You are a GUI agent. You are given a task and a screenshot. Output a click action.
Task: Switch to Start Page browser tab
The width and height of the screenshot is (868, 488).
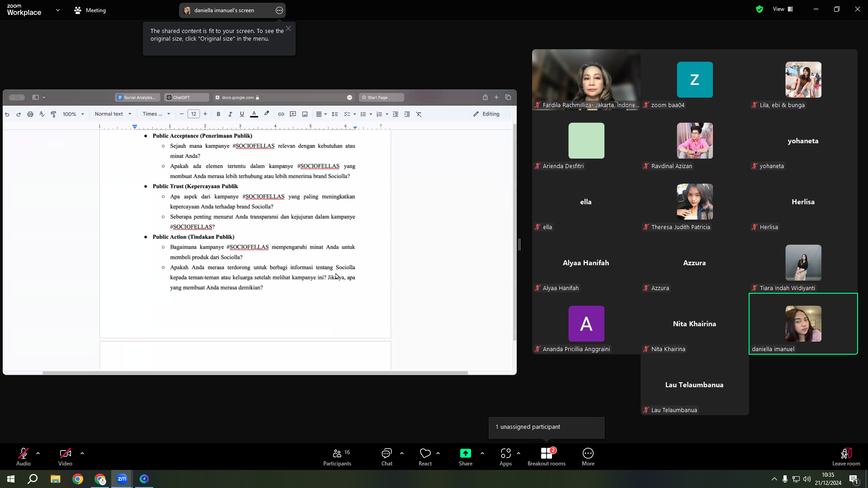point(381,98)
